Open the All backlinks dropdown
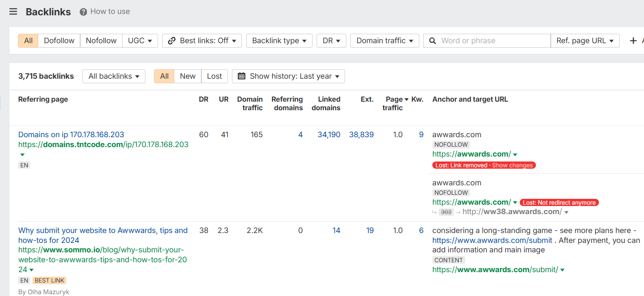 click(114, 76)
